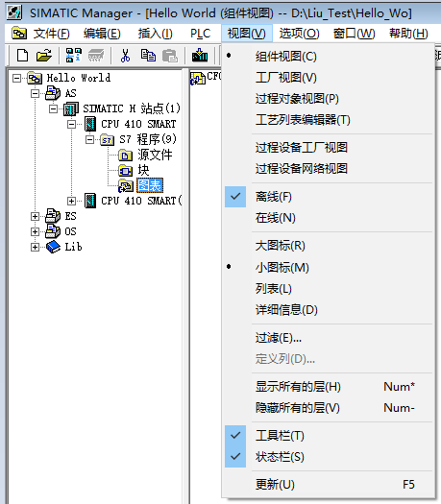Image resolution: width=441 pixels, height=504 pixels.
Task: Open the 选项(O) Options menu
Action: tap(299, 34)
